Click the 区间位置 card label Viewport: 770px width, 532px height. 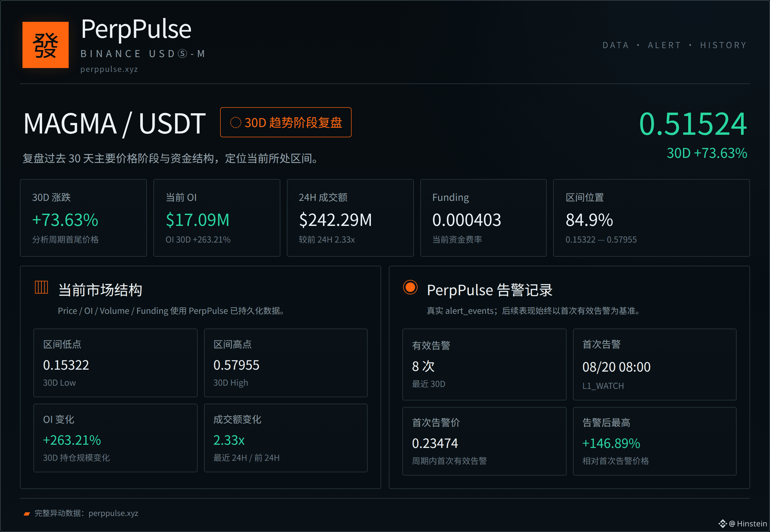coord(585,197)
